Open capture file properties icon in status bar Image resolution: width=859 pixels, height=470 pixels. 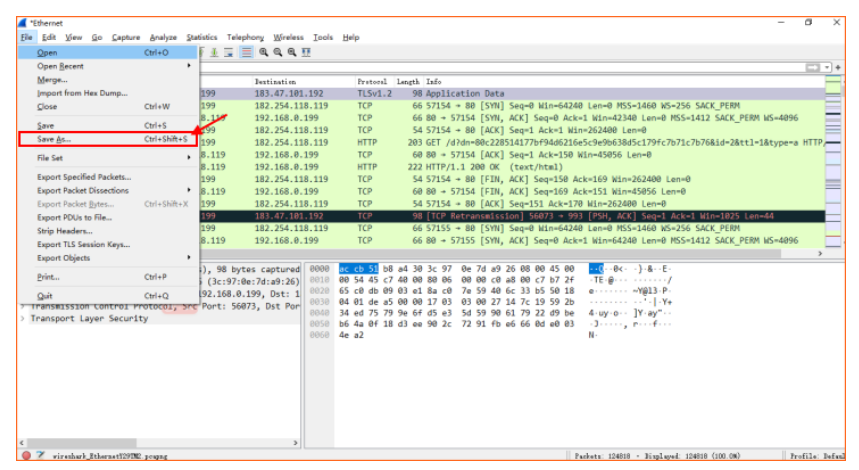click(x=40, y=455)
